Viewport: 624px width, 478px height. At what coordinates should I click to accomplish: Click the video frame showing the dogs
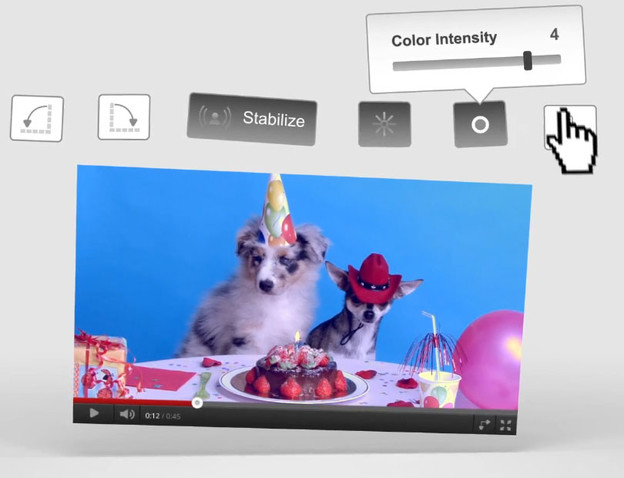click(x=300, y=280)
